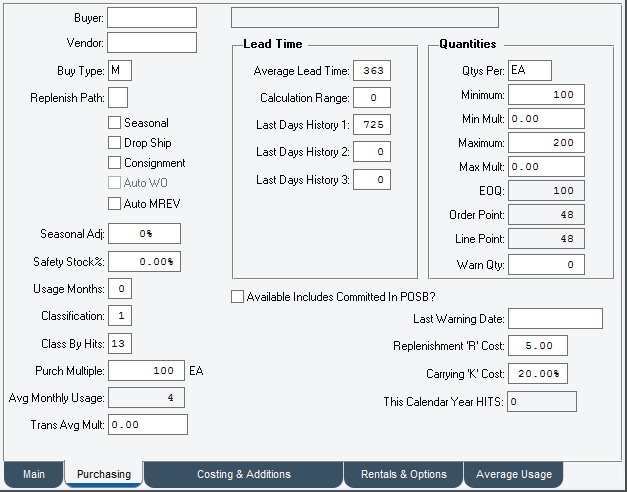Click the Average Lead Time field
This screenshot has height=492, width=627.
[370, 70]
